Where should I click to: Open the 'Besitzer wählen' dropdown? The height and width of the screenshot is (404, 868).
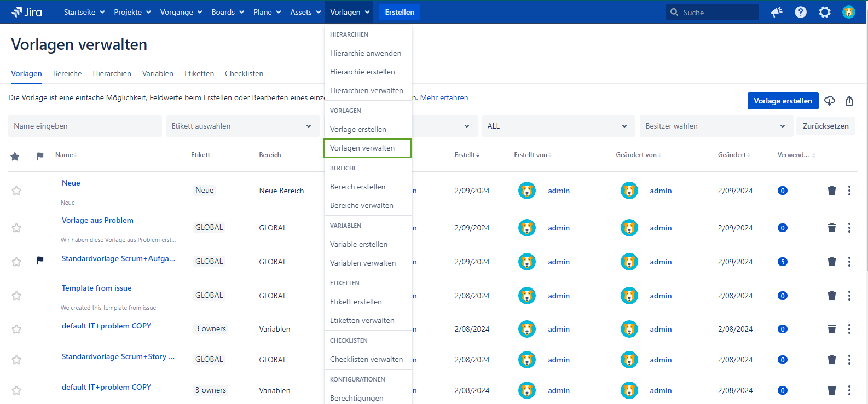point(715,126)
